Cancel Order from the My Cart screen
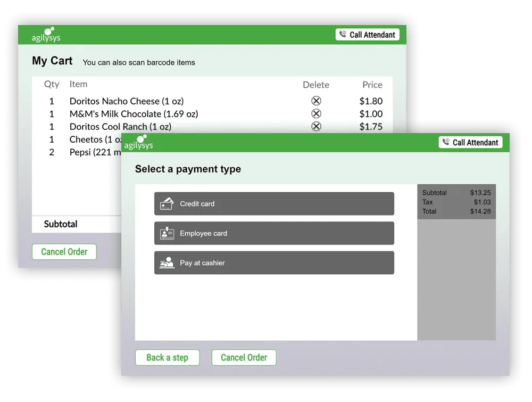This screenshot has width=532, height=402. (x=64, y=252)
